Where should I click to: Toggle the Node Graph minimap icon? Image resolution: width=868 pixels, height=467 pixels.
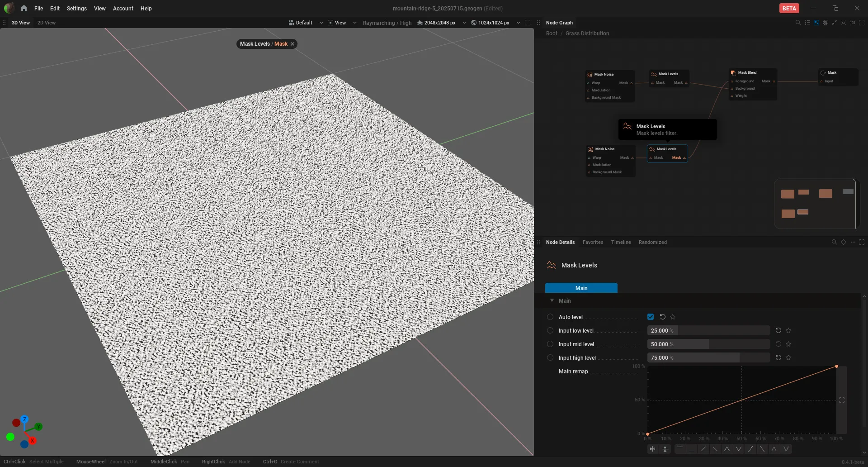click(x=816, y=23)
